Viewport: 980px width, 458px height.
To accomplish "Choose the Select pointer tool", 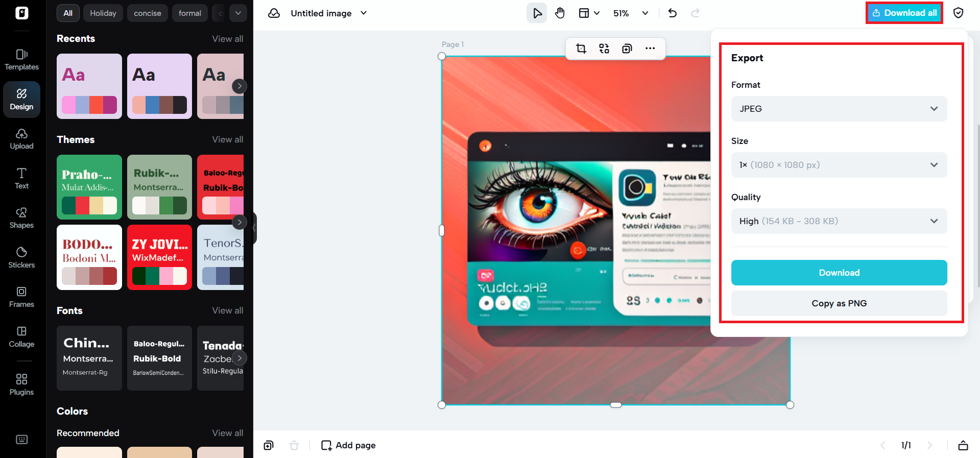I will pyautogui.click(x=537, y=13).
